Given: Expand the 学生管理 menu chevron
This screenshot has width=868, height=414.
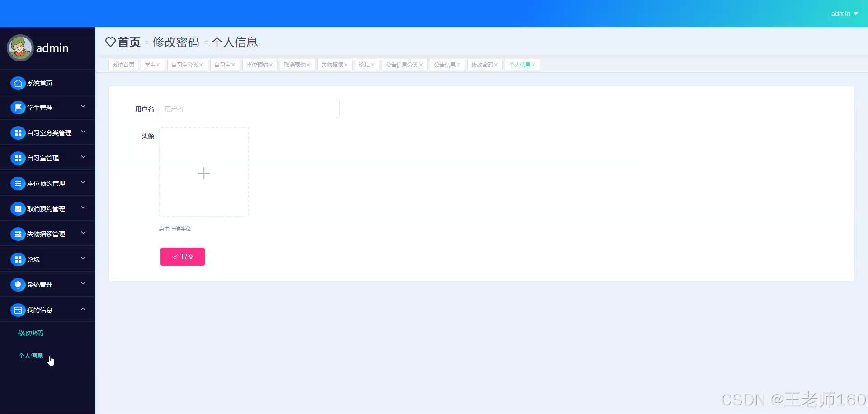Looking at the screenshot, I should (x=83, y=106).
